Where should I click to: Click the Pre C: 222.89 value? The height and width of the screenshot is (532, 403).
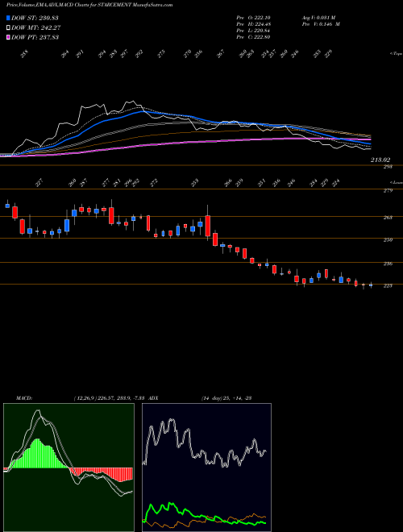[253, 37]
